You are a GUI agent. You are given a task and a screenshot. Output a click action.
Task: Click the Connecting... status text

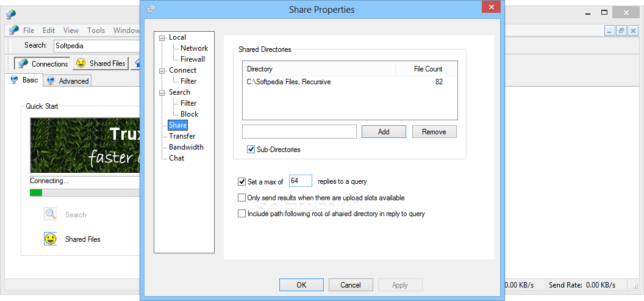(x=49, y=181)
